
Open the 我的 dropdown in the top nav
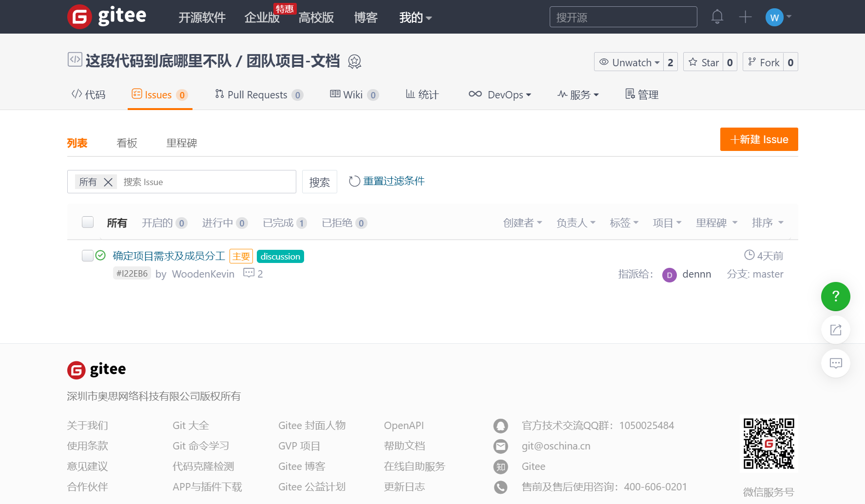click(x=415, y=18)
